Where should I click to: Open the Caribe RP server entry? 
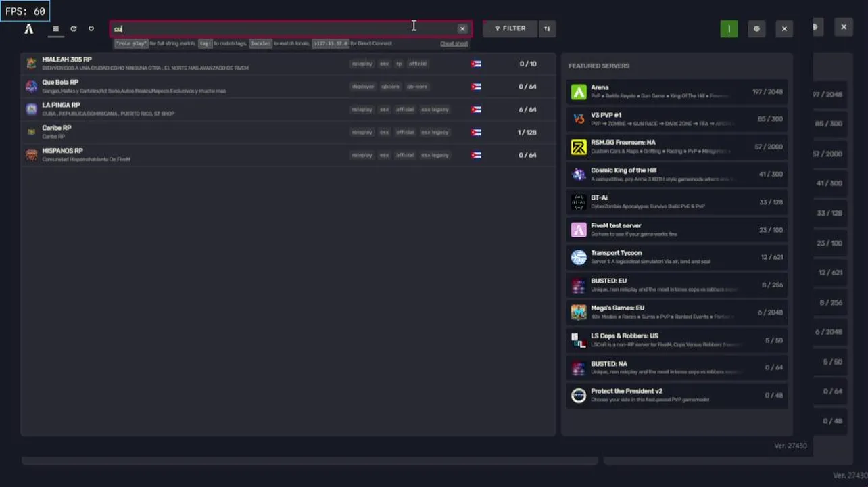tap(289, 133)
